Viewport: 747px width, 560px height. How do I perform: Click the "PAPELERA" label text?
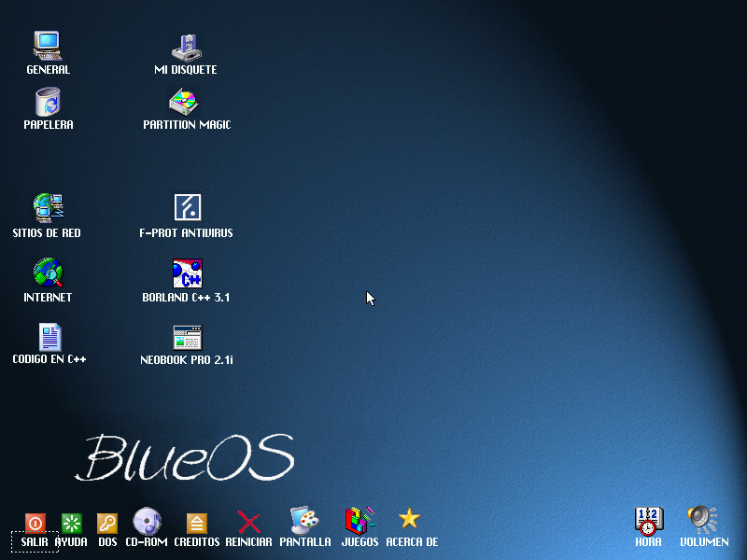(49, 125)
